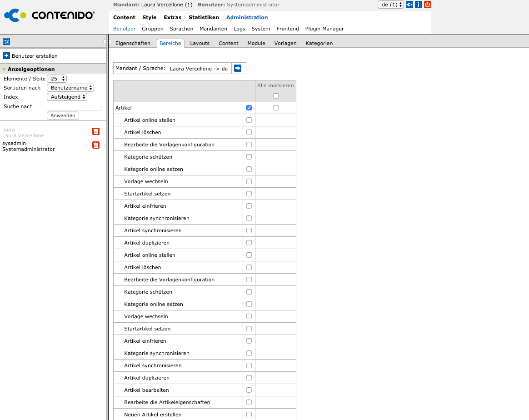
Task: Collapse the left sidebar with the panel icon
Action: point(6,41)
